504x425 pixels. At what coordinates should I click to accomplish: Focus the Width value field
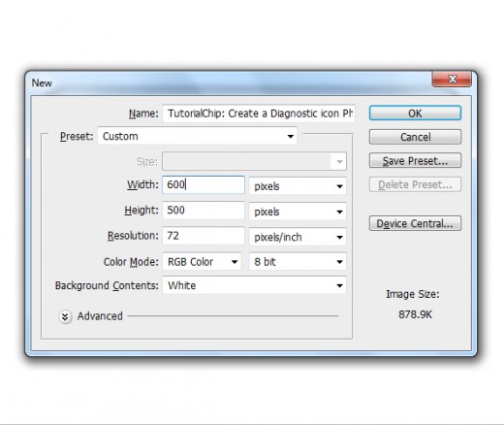pos(204,184)
